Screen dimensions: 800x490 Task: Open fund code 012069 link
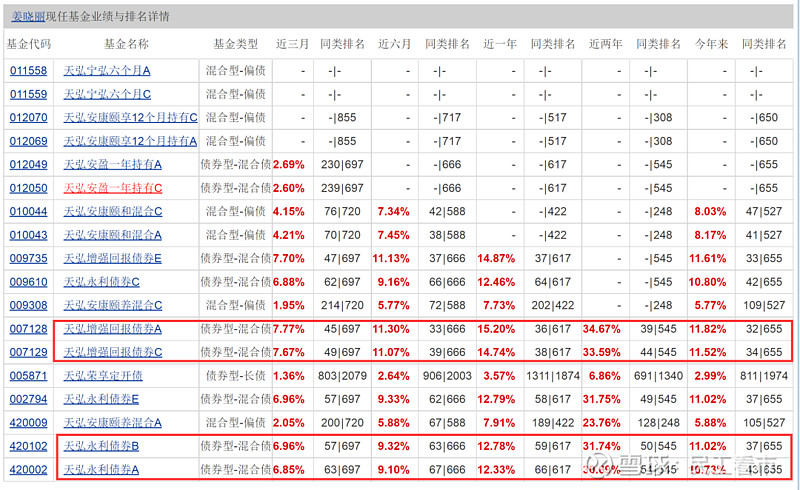tap(29, 141)
